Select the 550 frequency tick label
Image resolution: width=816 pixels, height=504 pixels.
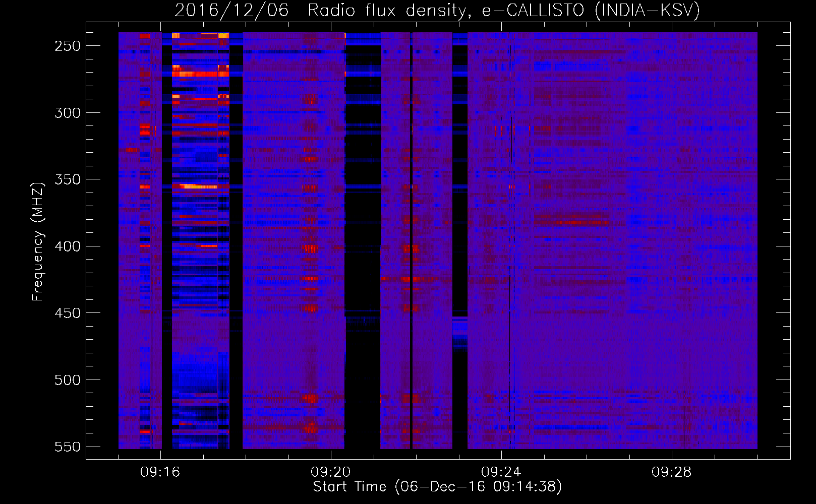coord(68,447)
